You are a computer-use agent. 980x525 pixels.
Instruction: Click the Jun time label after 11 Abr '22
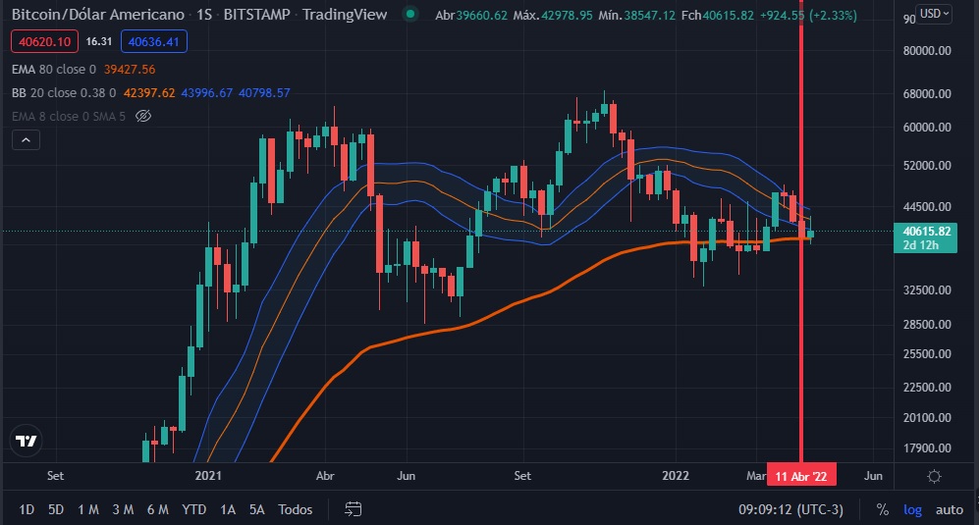[x=873, y=476]
